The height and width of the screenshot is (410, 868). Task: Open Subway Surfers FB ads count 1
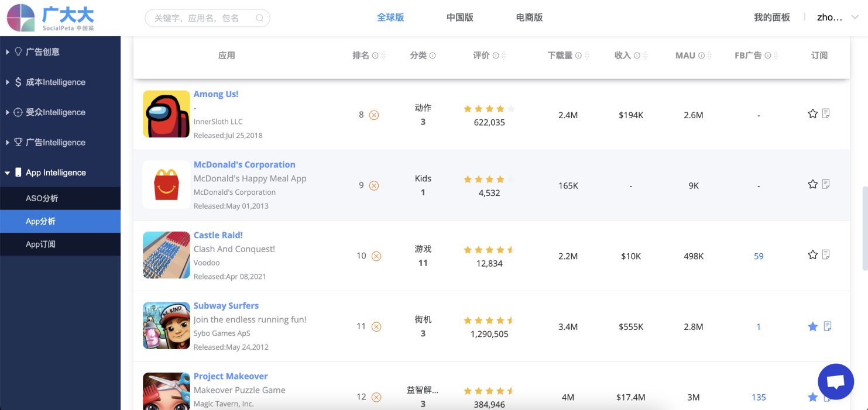[759, 327]
